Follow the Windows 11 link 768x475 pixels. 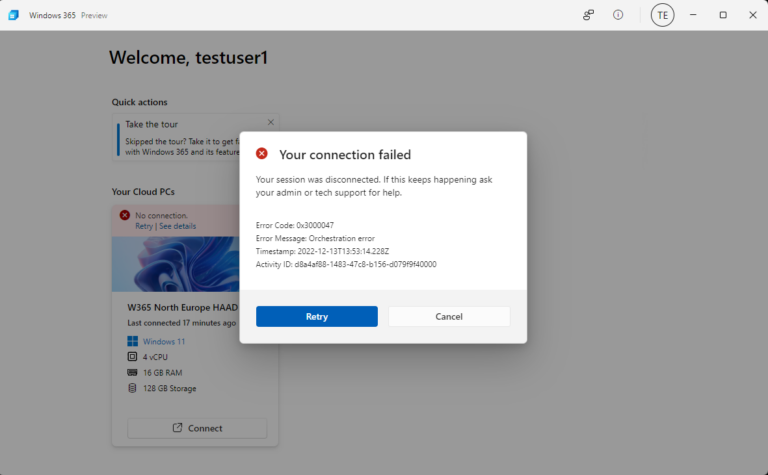pyautogui.click(x=164, y=341)
